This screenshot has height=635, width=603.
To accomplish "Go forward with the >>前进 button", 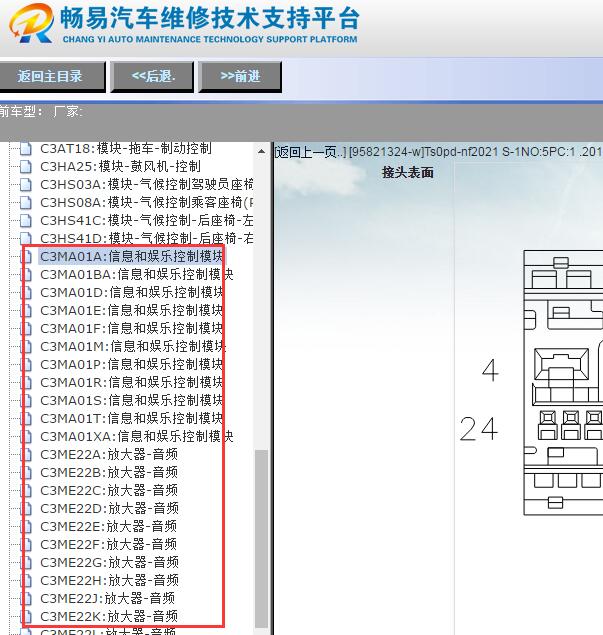I will 240,77.
